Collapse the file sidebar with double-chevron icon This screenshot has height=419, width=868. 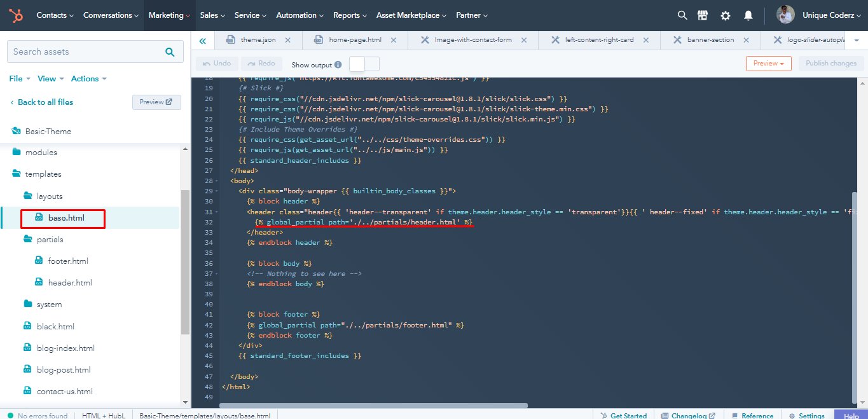[202, 41]
